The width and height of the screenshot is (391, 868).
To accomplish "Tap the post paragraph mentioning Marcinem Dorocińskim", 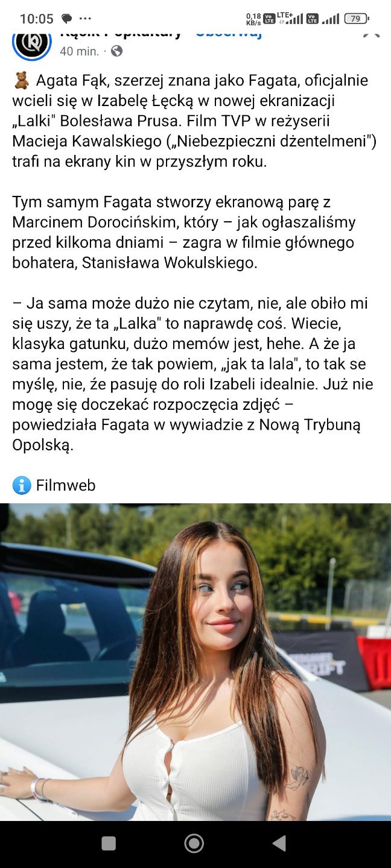I will pyautogui.click(x=184, y=232).
